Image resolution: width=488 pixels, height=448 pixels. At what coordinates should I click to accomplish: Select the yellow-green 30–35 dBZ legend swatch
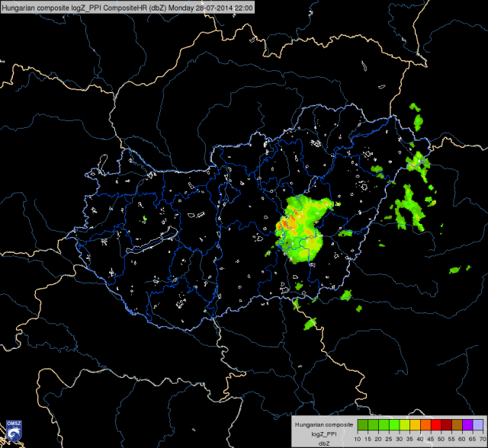[x=405, y=425]
